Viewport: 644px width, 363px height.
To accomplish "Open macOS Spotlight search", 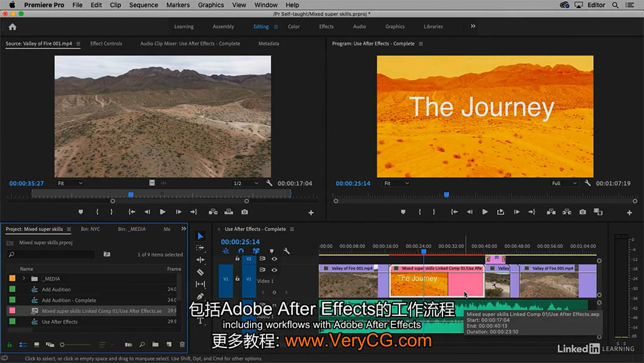I will tap(615, 5).
